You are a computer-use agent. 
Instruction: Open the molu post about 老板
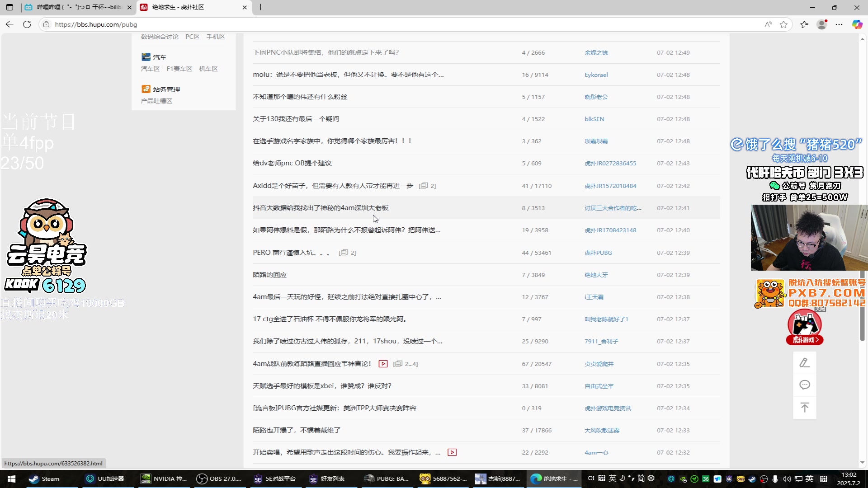click(348, 75)
